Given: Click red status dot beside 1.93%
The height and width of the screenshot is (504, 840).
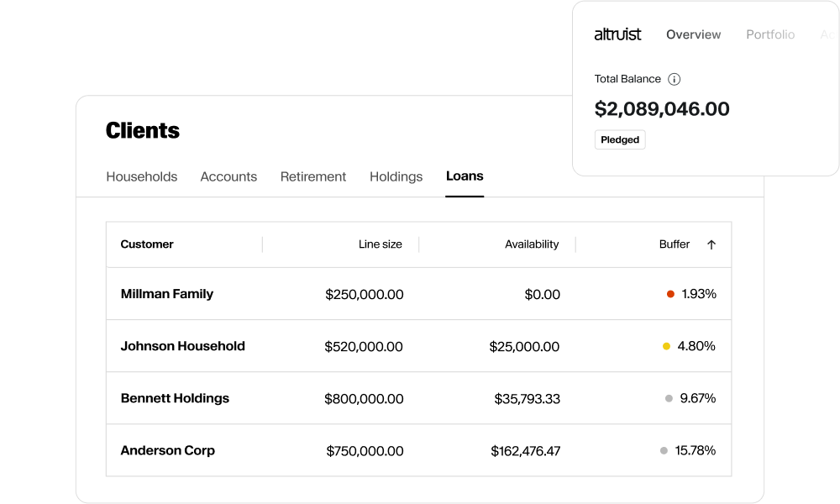Looking at the screenshot, I should [670, 294].
